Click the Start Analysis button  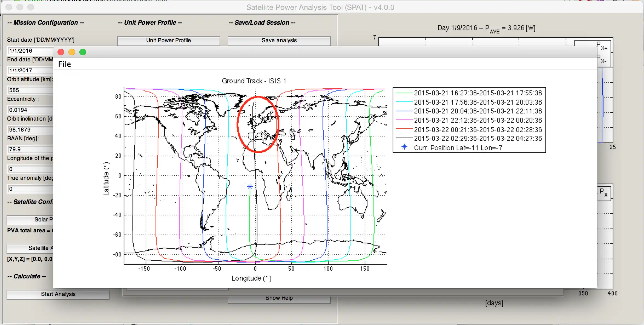pyautogui.click(x=58, y=294)
